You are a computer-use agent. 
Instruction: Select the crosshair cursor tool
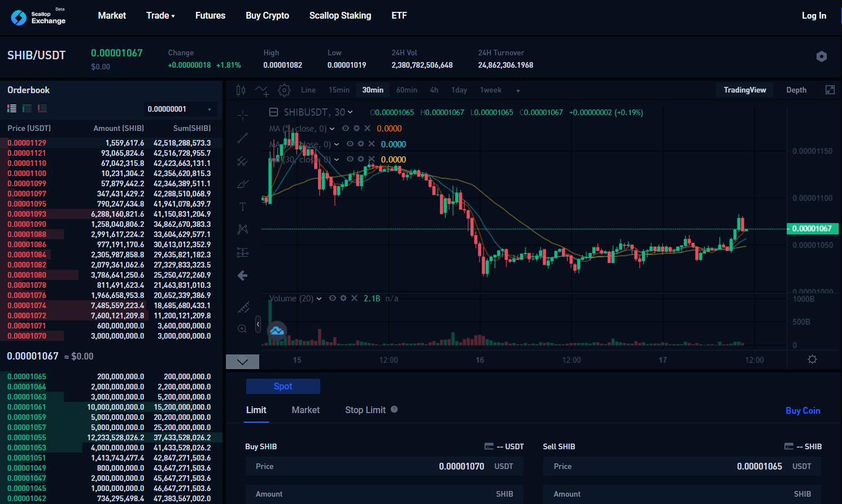pos(243,115)
